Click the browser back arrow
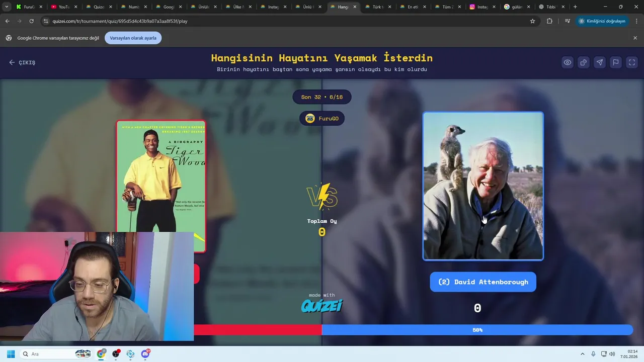This screenshot has height=362, width=644. coord(7,21)
